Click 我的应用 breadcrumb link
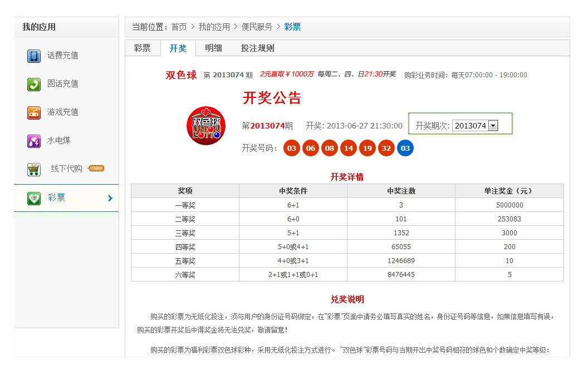Viewport: 588px width, 371px height. (x=214, y=27)
